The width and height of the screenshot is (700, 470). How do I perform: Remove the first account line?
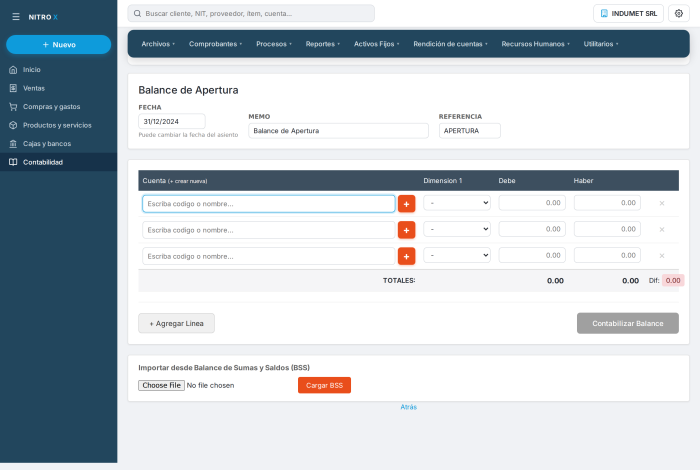(662, 203)
